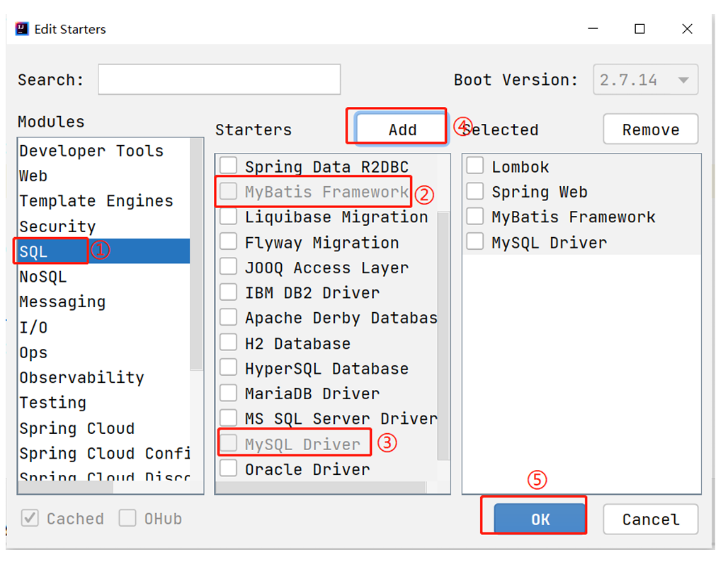Check Spring Web in the Selected list

tap(475, 190)
